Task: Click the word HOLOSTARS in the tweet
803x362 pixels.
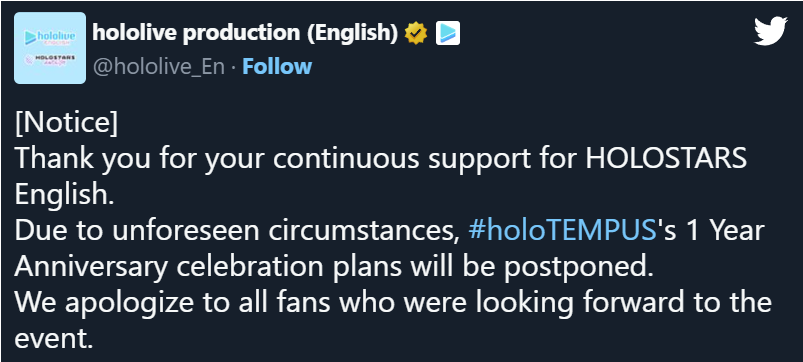Action: [x=666, y=159]
